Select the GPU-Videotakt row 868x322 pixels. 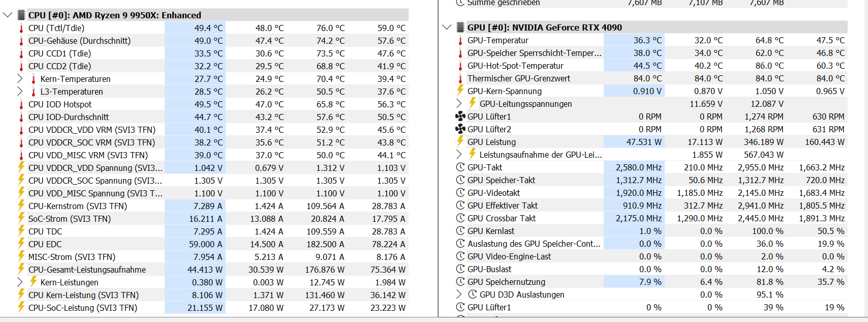point(652,193)
